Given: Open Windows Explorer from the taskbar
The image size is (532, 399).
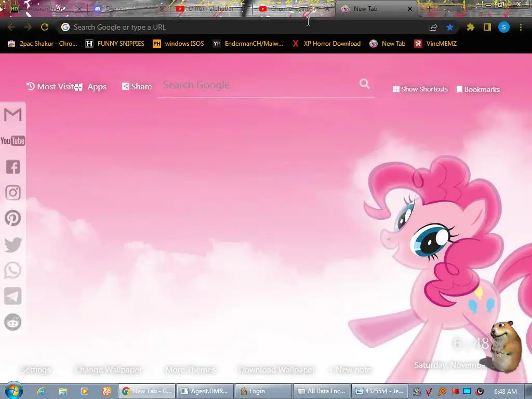Looking at the screenshot, I should pos(63,391).
